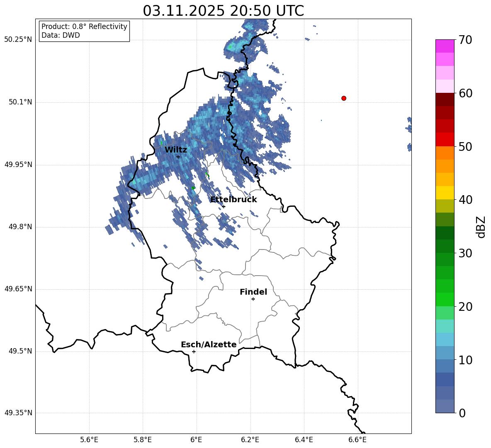The width and height of the screenshot is (491, 448).
Task: Pick the dark maroon colorbar segment below 60
Action: point(445,99)
